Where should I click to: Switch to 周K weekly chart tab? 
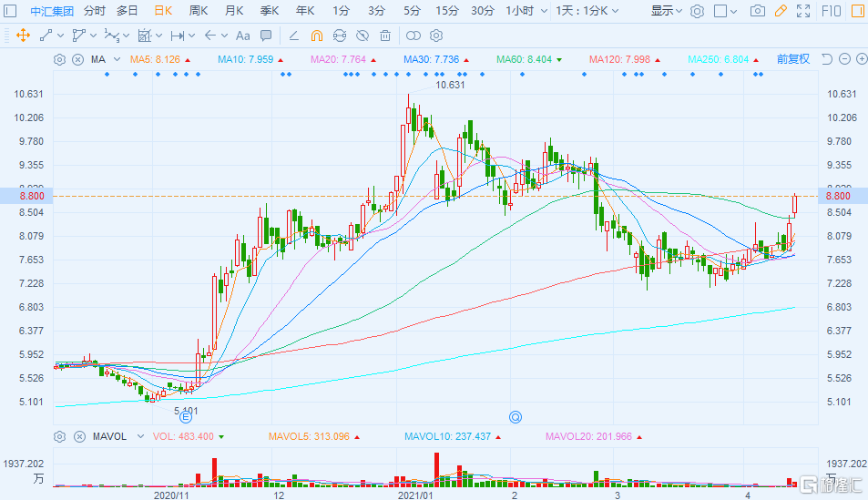[x=198, y=11]
